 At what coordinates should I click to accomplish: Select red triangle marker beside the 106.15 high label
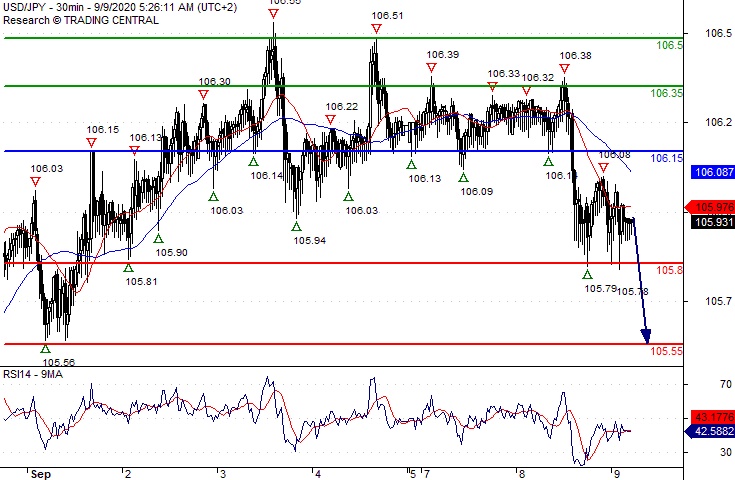(x=91, y=142)
